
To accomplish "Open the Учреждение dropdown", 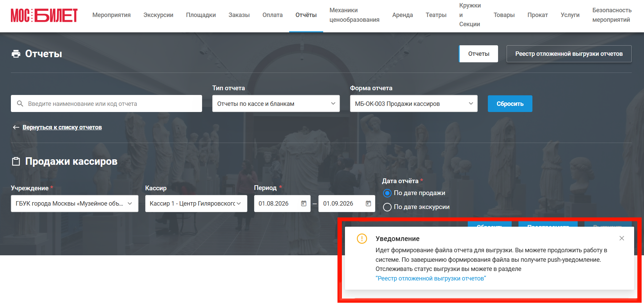I will [75, 204].
